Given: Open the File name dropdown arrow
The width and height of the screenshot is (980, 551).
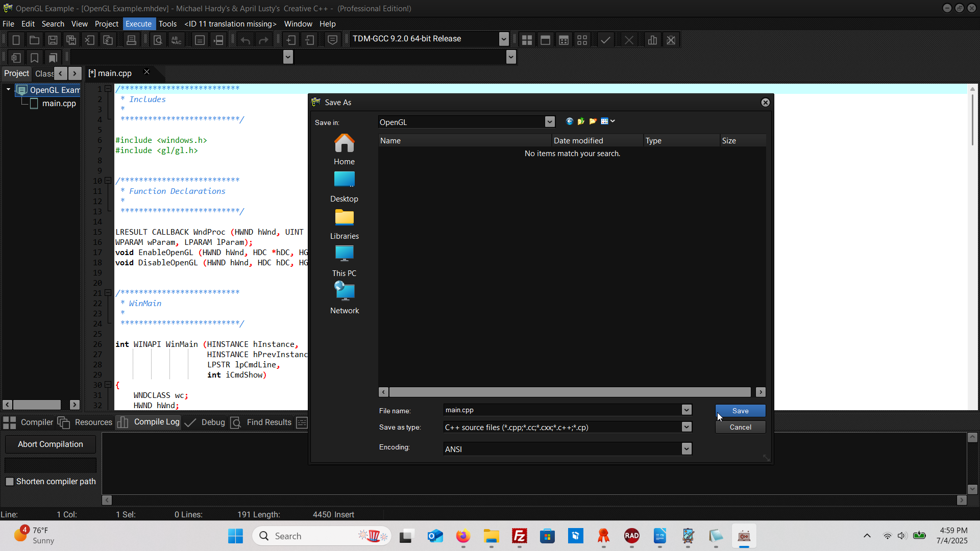Looking at the screenshot, I should pyautogui.click(x=687, y=410).
